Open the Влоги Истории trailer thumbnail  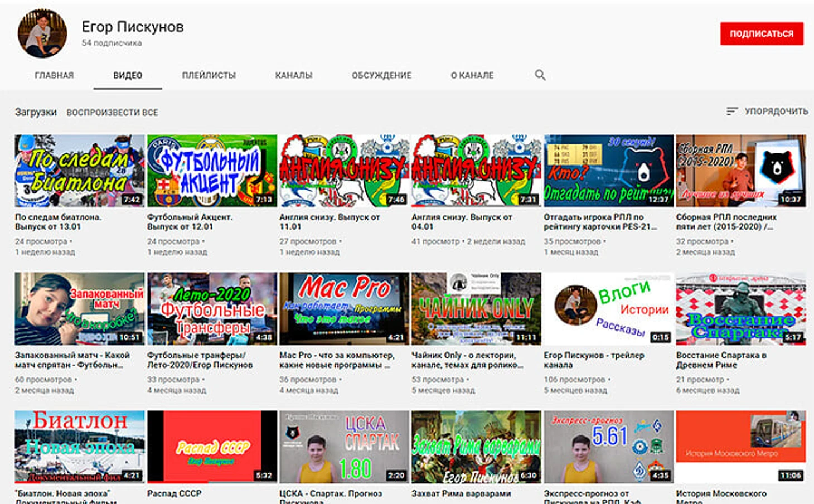pyautogui.click(x=608, y=308)
